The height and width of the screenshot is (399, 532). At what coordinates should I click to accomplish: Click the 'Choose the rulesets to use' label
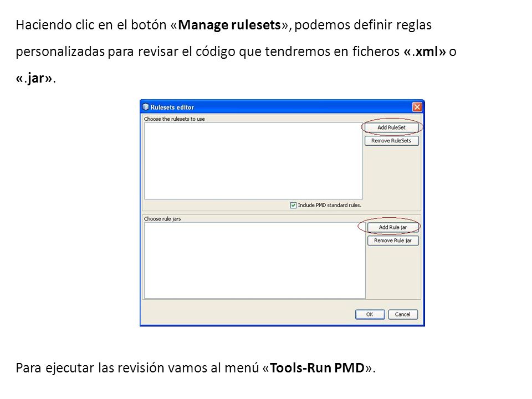[175, 119]
